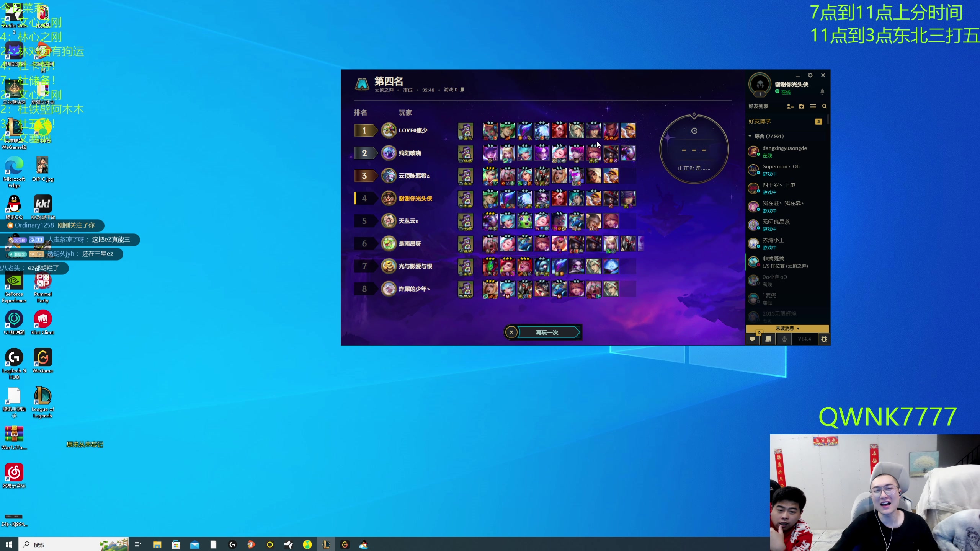Click player name LOVE0康少
980x551 pixels.
[x=413, y=130]
